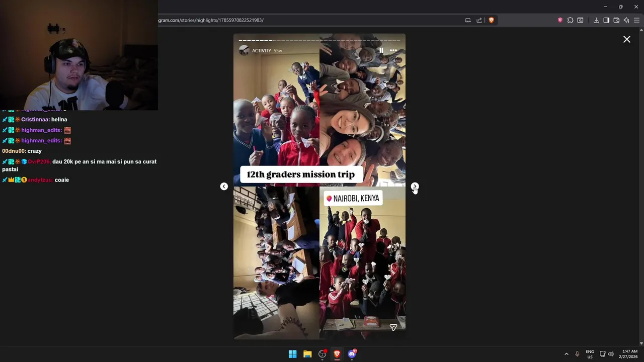Show hidden system tray icons
The width and height of the screenshot is (644, 362).
pos(566,354)
